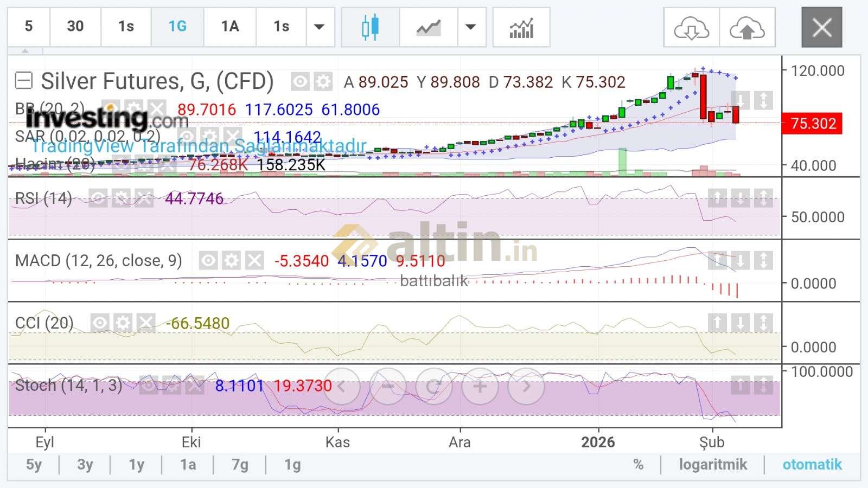The height and width of the screenshot is (488, 868).
Task: Open MACD indicator settings gear
Action: (231, 261)
